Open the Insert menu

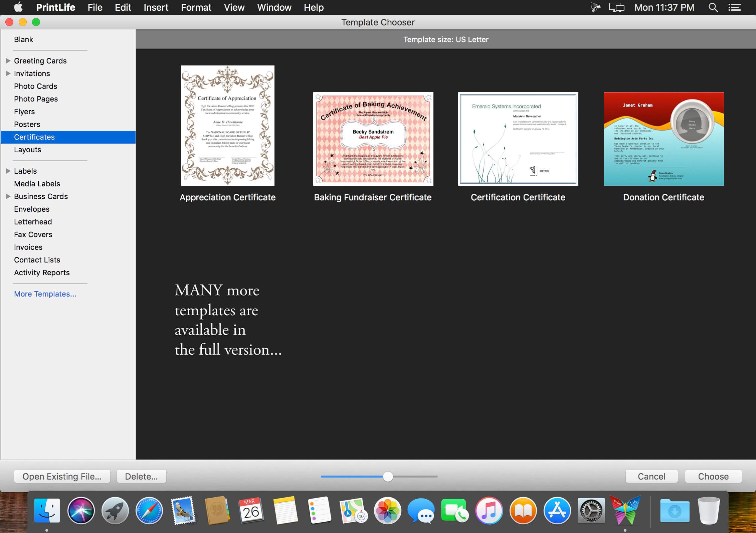156,7
